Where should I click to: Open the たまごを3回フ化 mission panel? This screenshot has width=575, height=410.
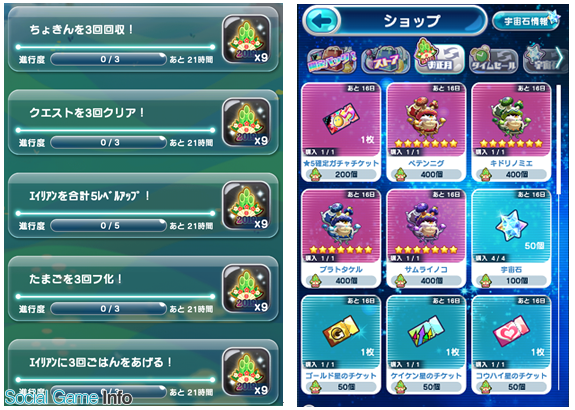coord(143,289)
